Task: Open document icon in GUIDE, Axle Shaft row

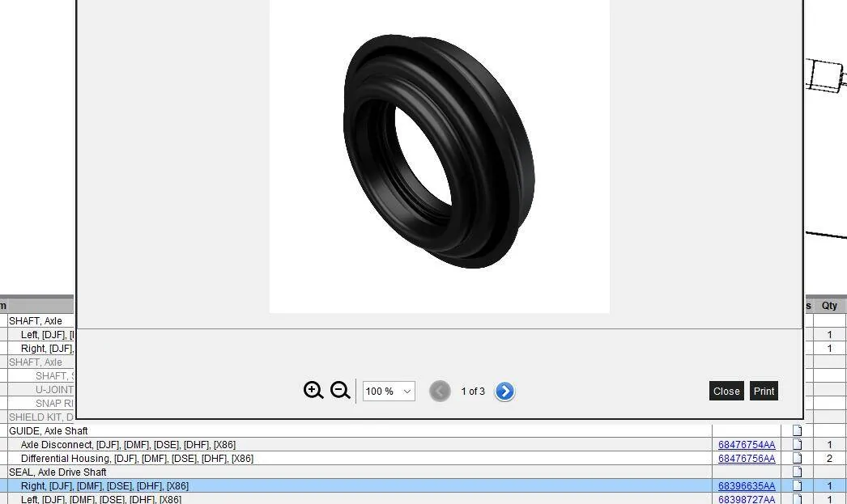Action: click(798, 430)
